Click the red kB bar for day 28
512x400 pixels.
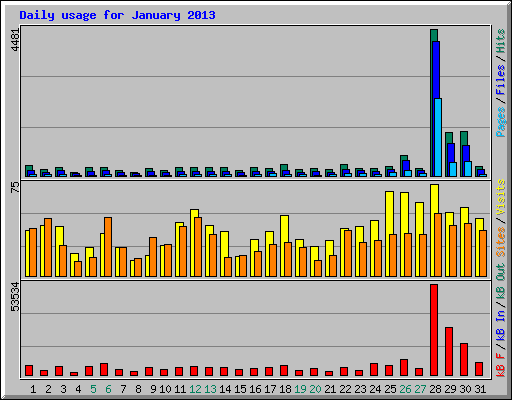tap(434, 330)
